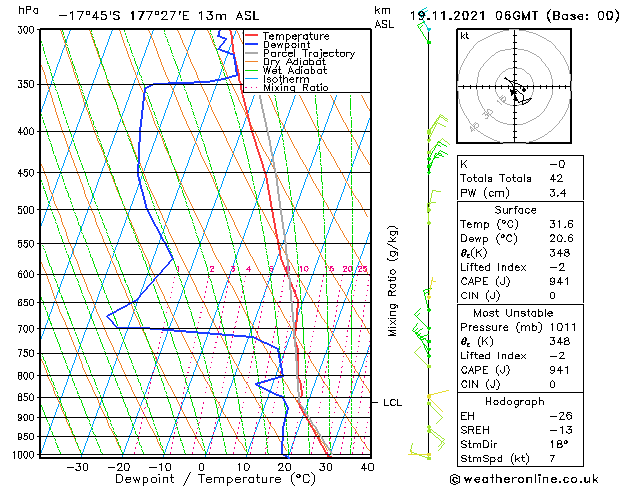Click the blue Dewpoint legend line

click(251, 45)
